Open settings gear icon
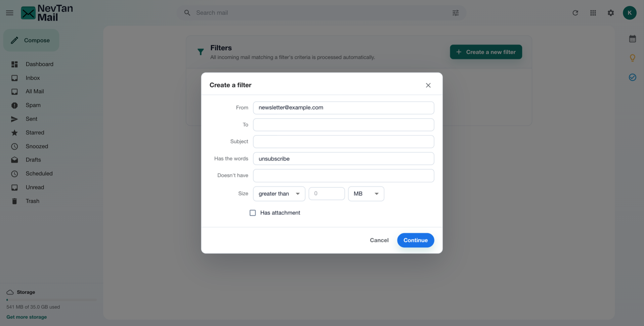Viewport: 644px width, 326px height. click(611, 13)
